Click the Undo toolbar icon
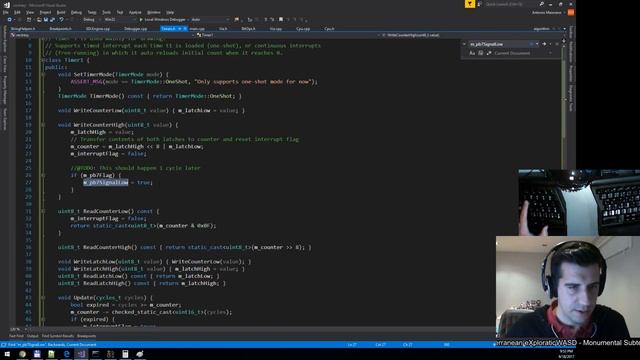 (61, 20)
